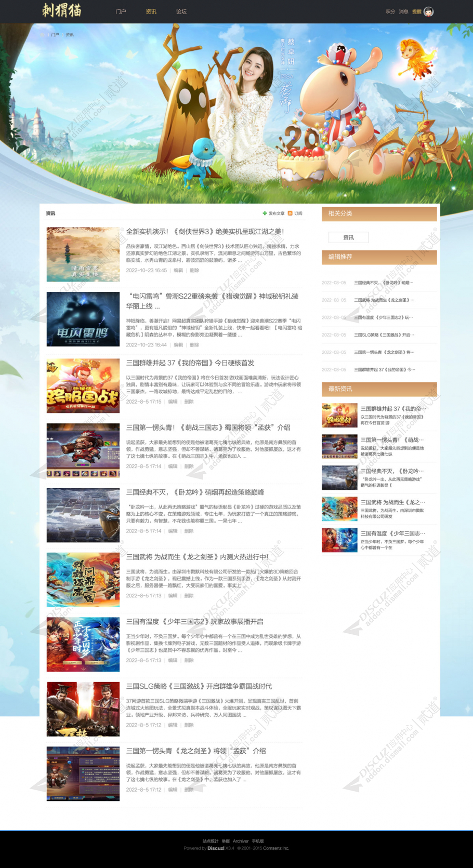
Task: Open recommended item 三国SLG策略《三国激战》开启
Action: (384, 335)
